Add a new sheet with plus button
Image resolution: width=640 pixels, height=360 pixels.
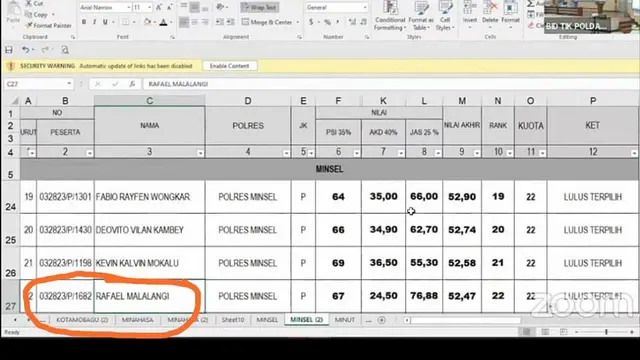coord(382,320)
